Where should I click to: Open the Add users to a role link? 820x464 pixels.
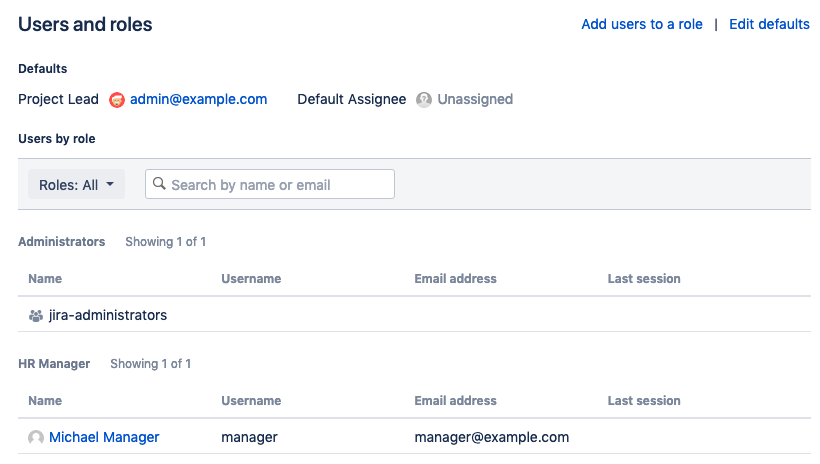641,24
